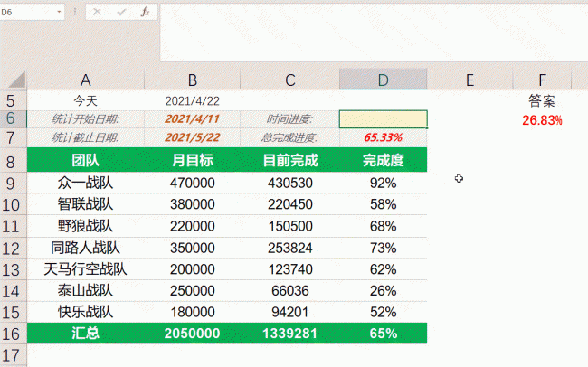Select column C header
This screenshot has height=367, width=588.
pyautogui.click(x=289, y=80)
